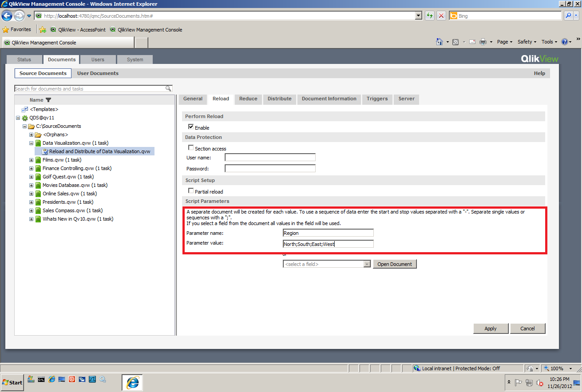Click the muted volume tray icon
Viewport: 582px width, 392px height.
(x=540, y=382)
